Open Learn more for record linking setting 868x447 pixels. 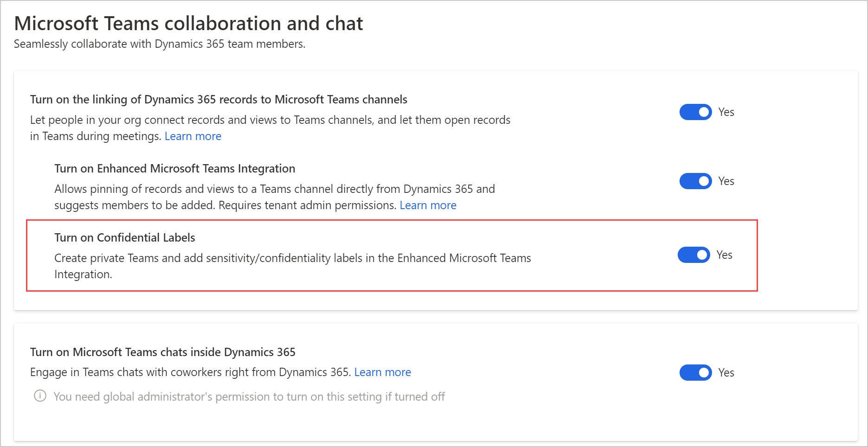[193, 136]
